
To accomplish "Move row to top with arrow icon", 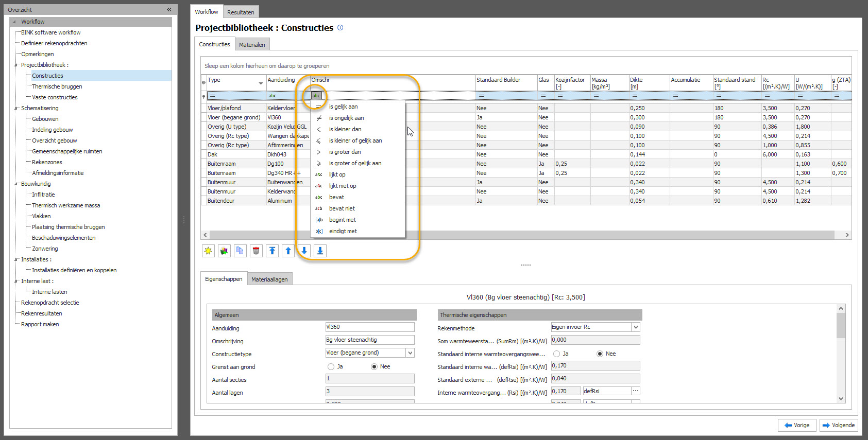I will point(272,251).
